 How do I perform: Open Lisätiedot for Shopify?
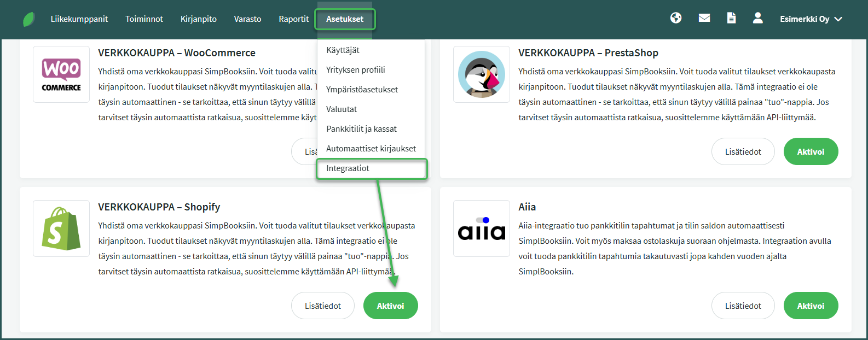(x=323, y=306)
